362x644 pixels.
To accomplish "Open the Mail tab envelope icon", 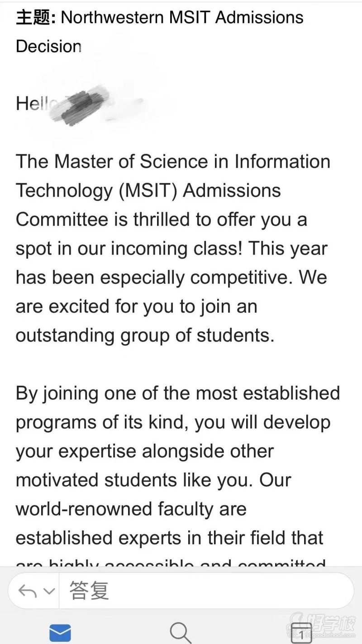I will 60,632.
